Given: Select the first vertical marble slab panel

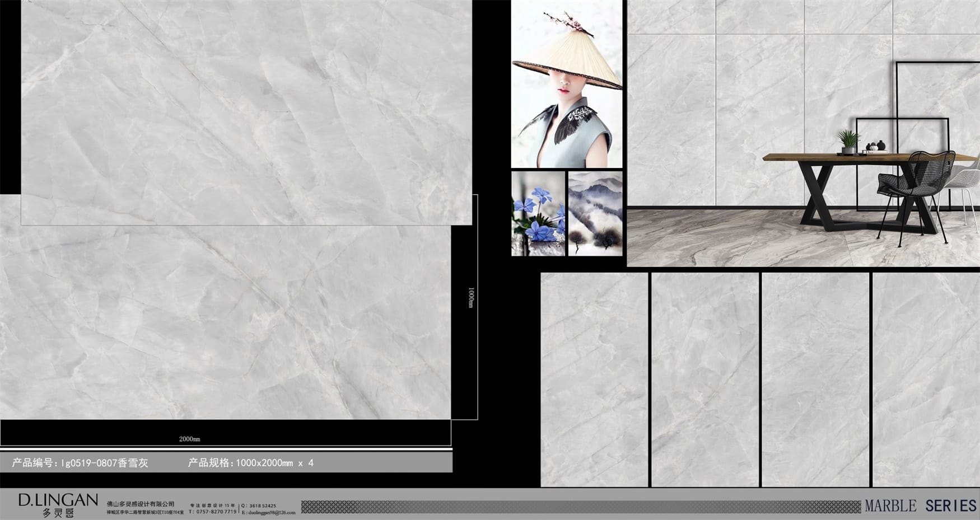Looking at the screenshot, I should 594,380.
